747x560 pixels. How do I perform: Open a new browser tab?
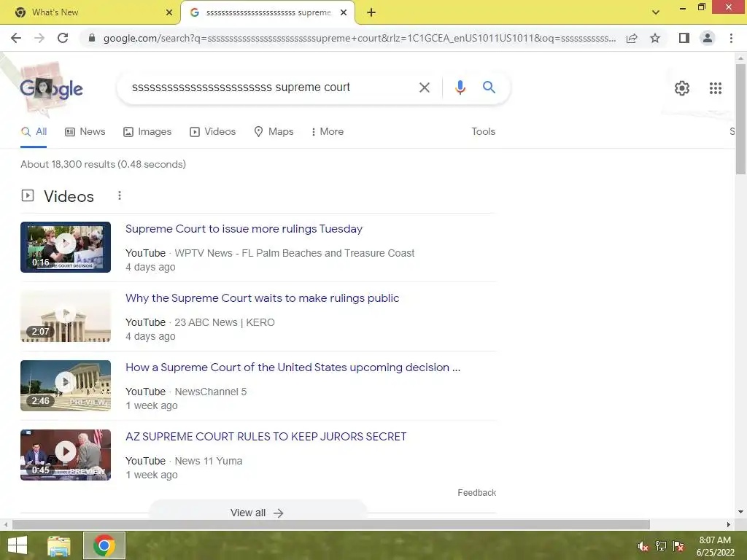tap(371, 12)
